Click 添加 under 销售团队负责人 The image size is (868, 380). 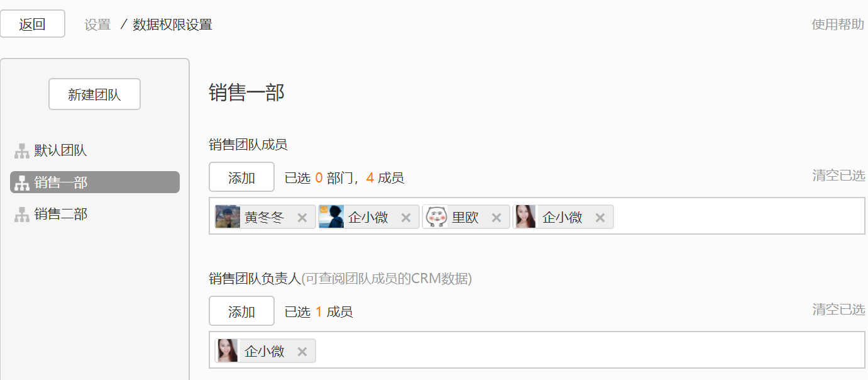[242, 311]
